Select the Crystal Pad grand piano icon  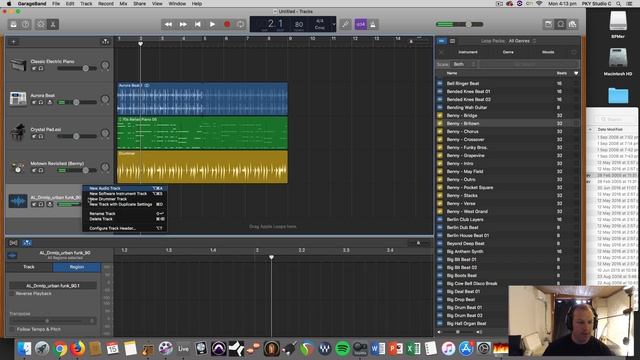click(x=18, y=133)
